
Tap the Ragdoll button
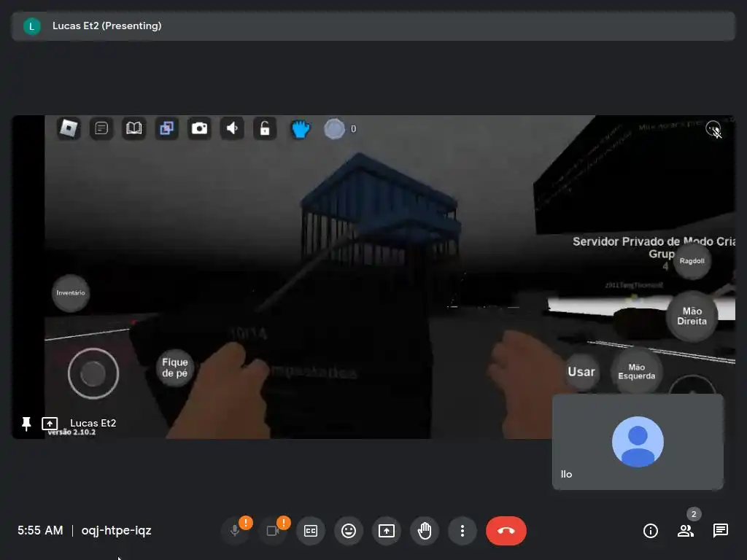coord(692,261)
